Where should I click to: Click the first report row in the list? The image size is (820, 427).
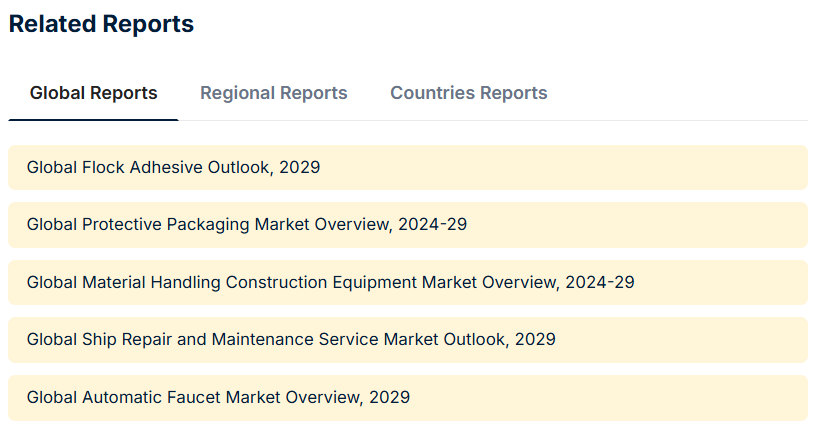407,167
